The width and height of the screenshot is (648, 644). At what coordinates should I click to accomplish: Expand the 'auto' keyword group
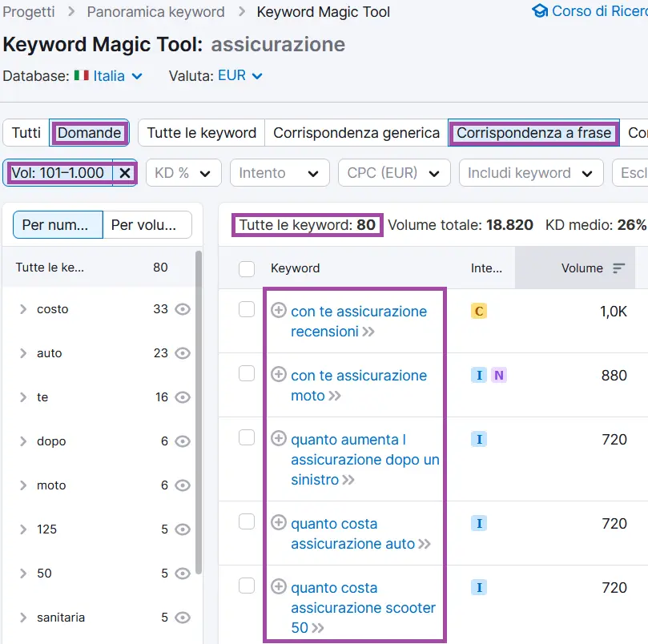pyautogui.click(x=23, y=353)
